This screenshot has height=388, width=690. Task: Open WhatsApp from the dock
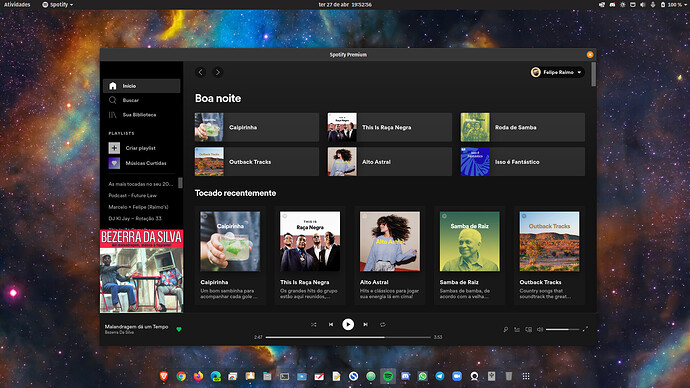tap(422, 376)
